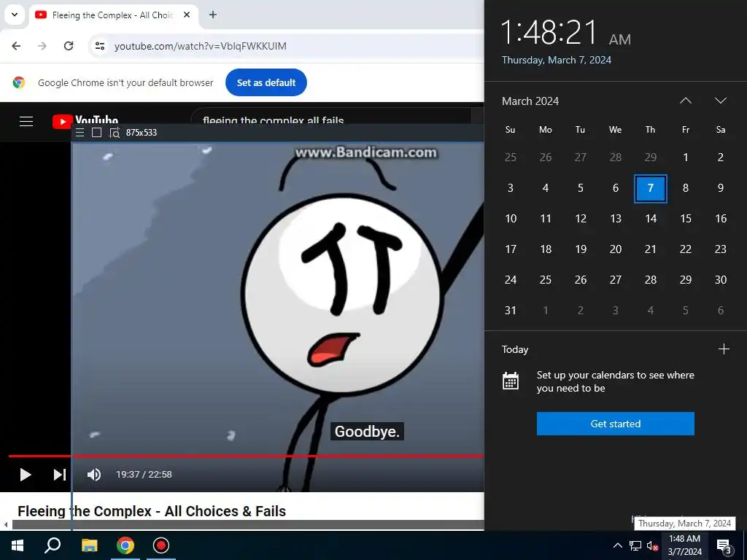The image size is (747, 560).
Task: Open the YouTube hamburger guide menu
Action: click(x=26, y=122)
